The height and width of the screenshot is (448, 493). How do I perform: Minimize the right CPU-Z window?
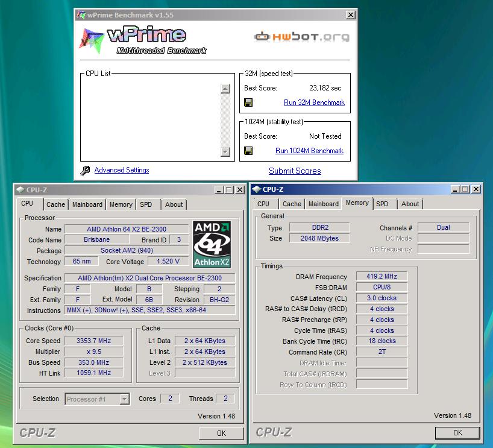pos(455,189)
